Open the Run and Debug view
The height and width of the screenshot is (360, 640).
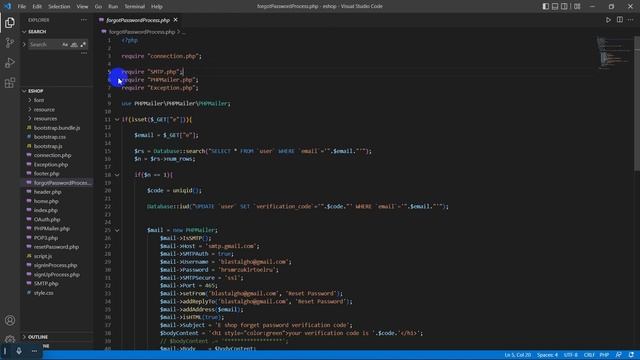(10, 63)
